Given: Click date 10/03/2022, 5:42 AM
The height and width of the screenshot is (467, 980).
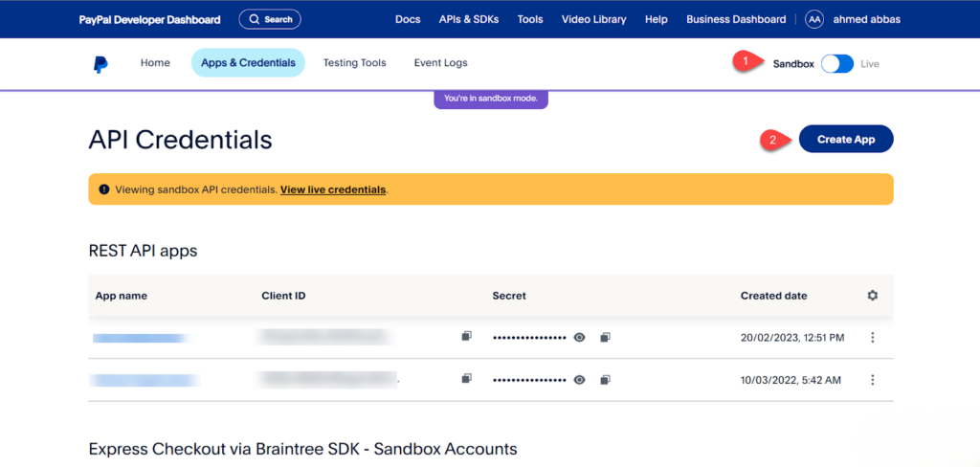Looking at the screenshot, I should click(x=791, y=380).
